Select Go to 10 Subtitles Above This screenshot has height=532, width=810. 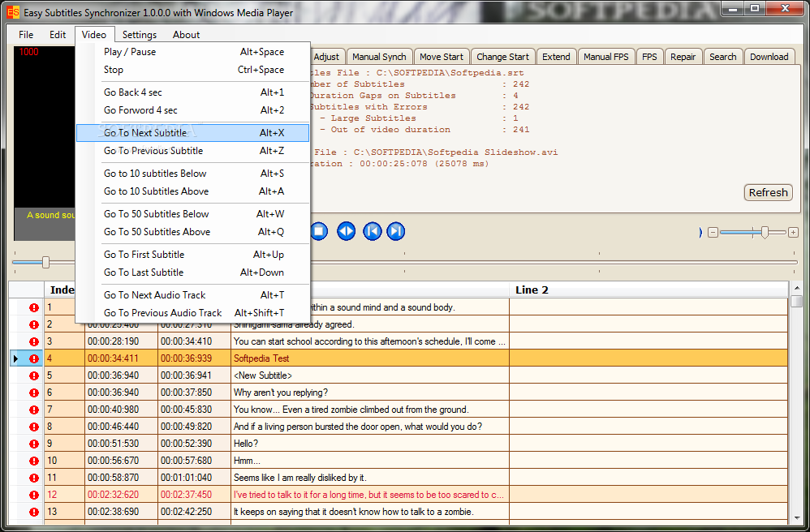point(192,191)
